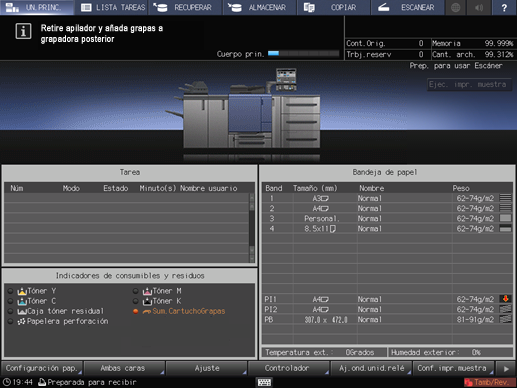Click the Tóner C icon
Viewport: 517px width, 388px height.
pyautogui.click(x=22, y=301)
